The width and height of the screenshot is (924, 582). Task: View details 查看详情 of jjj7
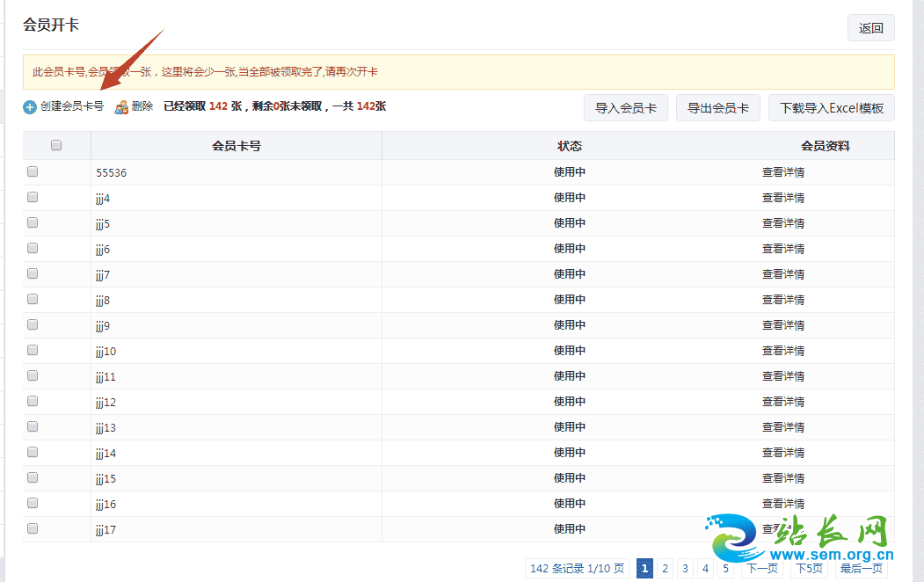click(783, 274)
